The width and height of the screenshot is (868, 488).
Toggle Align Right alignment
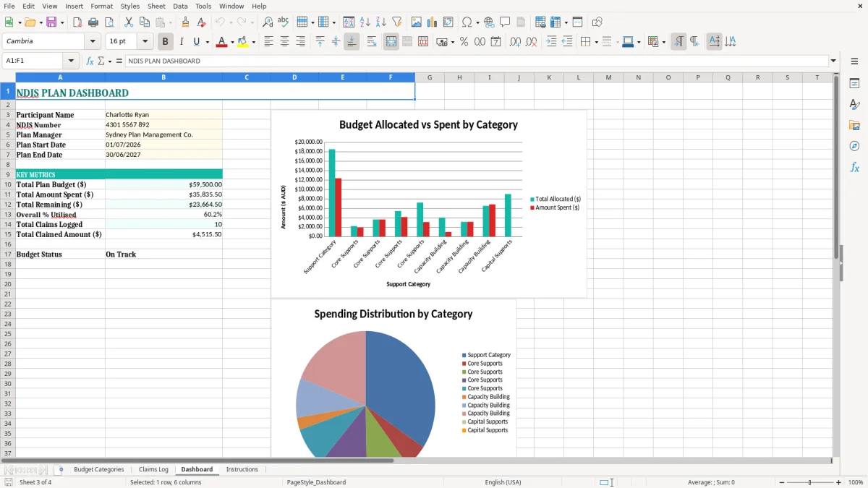(x=300, y=42)
